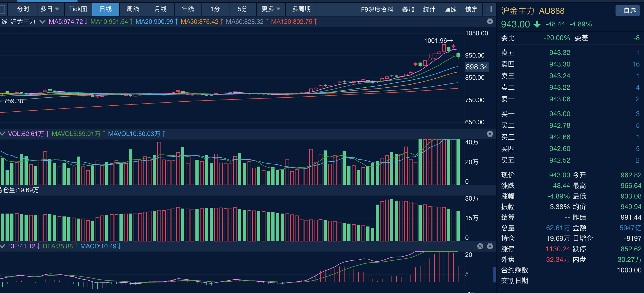Open main chart settings gear
The height and width of the screenshot is (293, 644).
pos(490,21)
